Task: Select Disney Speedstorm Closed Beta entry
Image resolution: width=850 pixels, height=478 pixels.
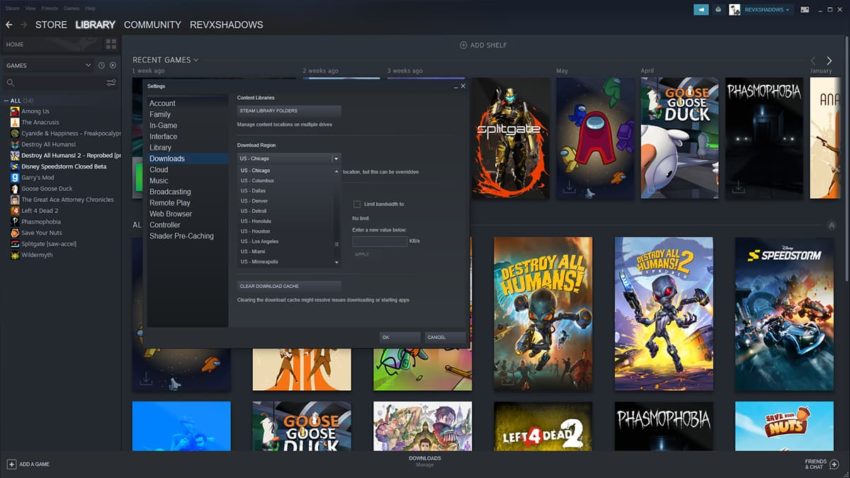Action: click(64, 167)
